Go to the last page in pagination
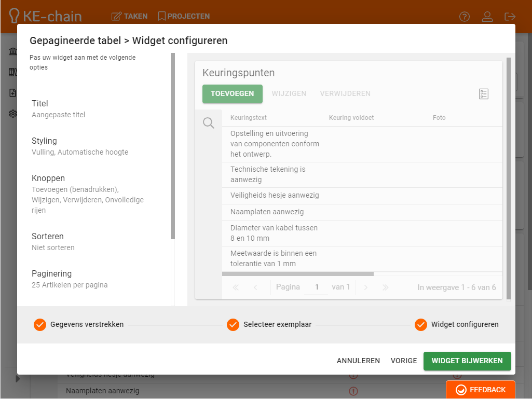Image resolution: width=532 pixels, height=399 pixels. point(386,287)
